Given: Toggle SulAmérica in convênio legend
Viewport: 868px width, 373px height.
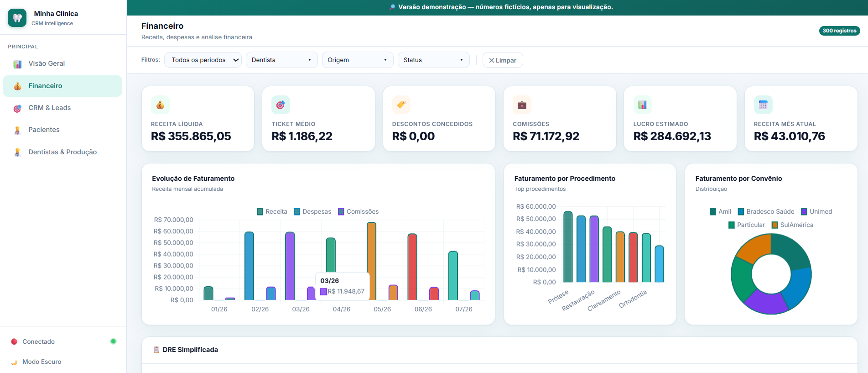Looking at the screenshot, I should click(792, 225).
